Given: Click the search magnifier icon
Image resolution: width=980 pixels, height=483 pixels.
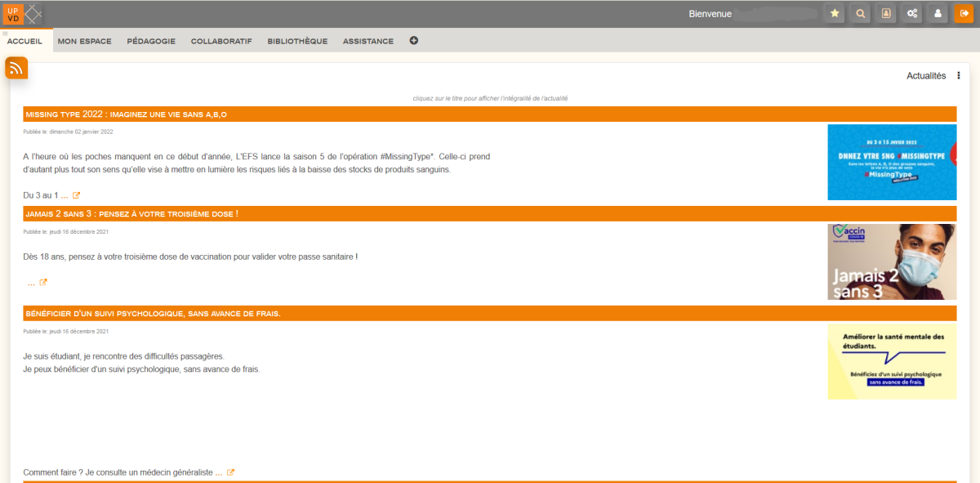Looking at the screenshot, I should tap(860, 13).
